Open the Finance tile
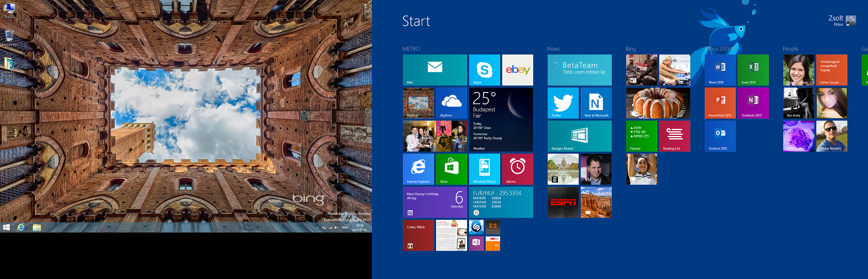Image resolution: width=868 pixels, height=279 pixels. (x=641, y=136)
